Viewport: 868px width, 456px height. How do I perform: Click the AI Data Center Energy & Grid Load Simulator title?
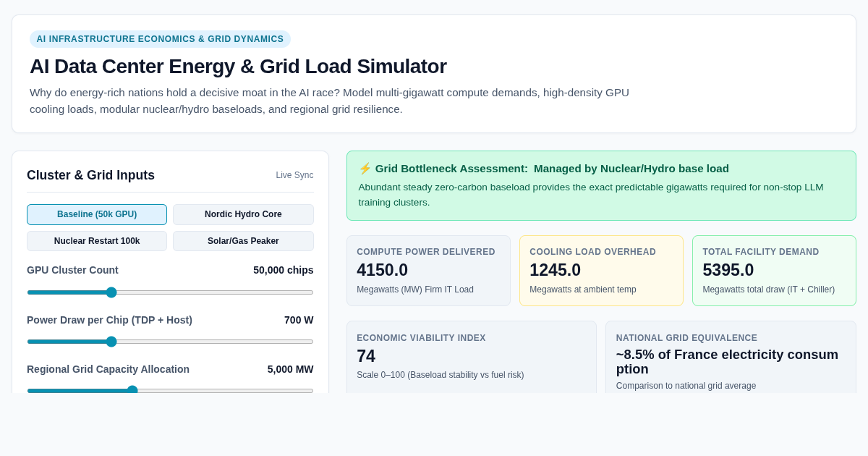(238, 67)
